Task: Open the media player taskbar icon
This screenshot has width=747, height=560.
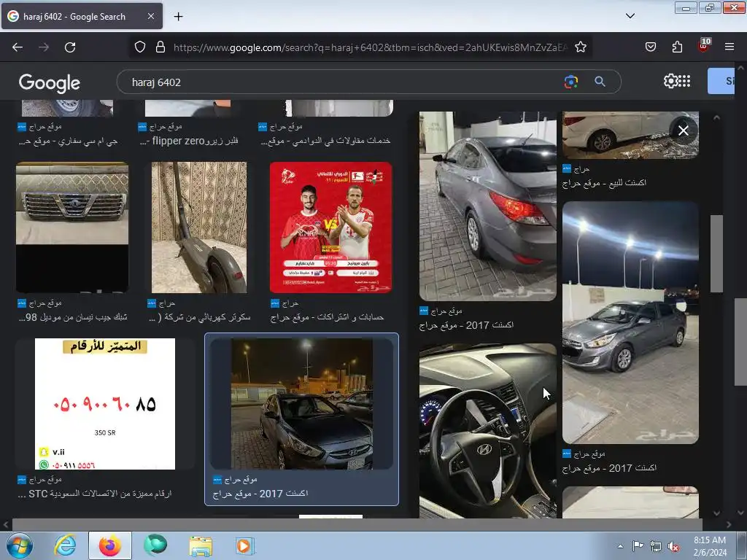Action: coord(245,545)
